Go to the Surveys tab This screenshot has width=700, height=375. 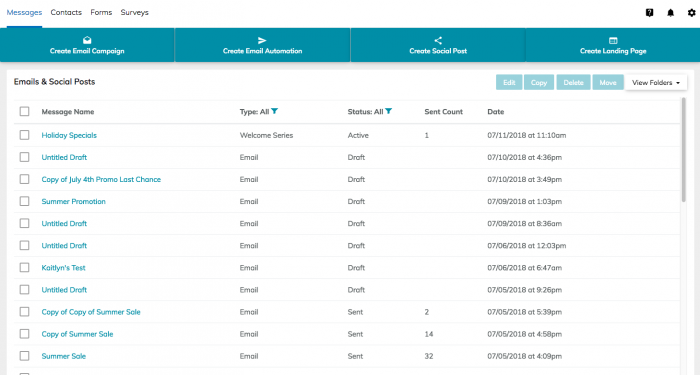134,12
